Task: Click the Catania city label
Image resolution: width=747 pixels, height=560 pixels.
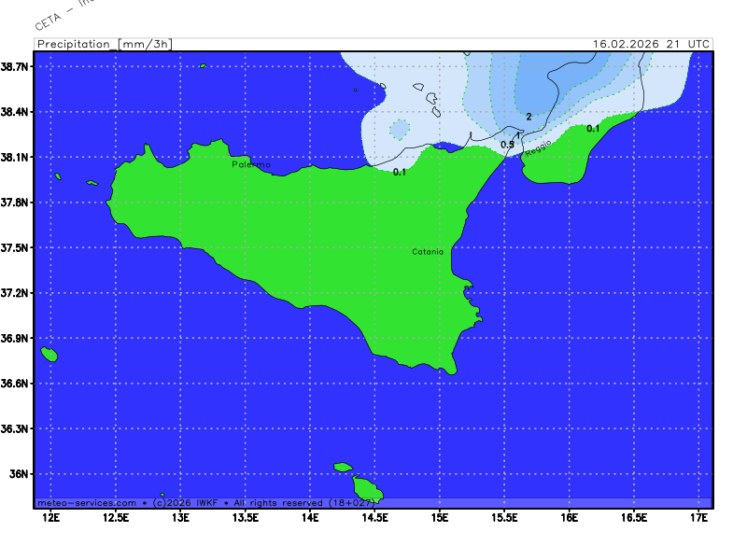Action: 428,252
